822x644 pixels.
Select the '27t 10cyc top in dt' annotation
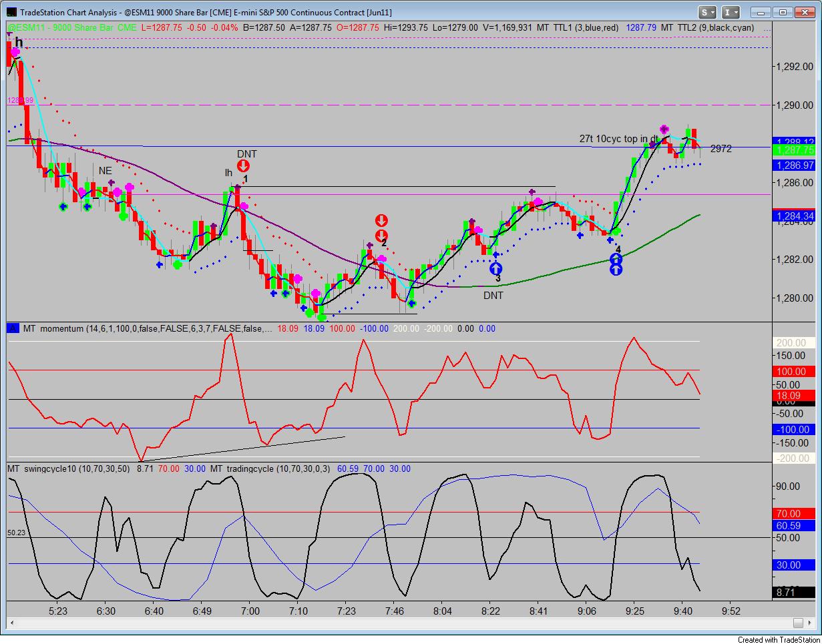(618, 139)
